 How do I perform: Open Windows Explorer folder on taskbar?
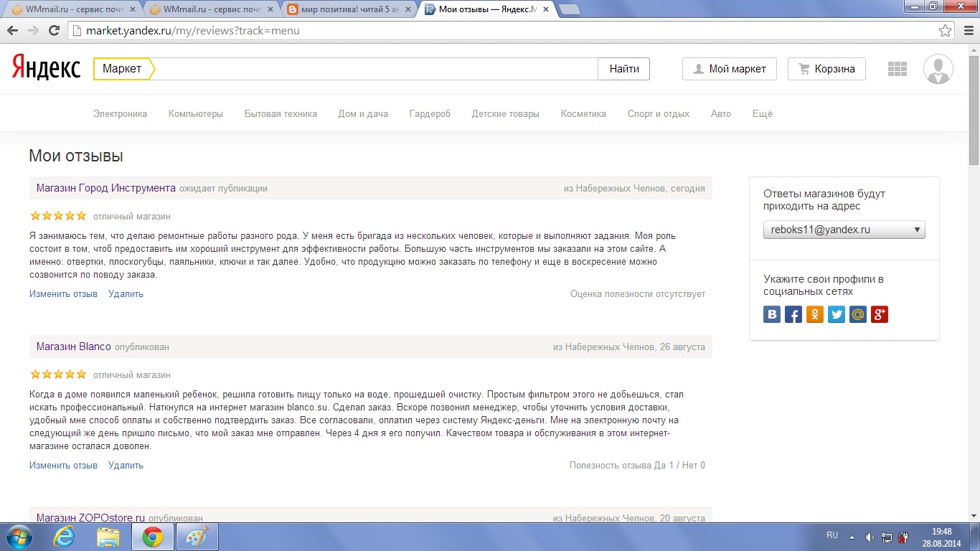(x=108, y=537)
